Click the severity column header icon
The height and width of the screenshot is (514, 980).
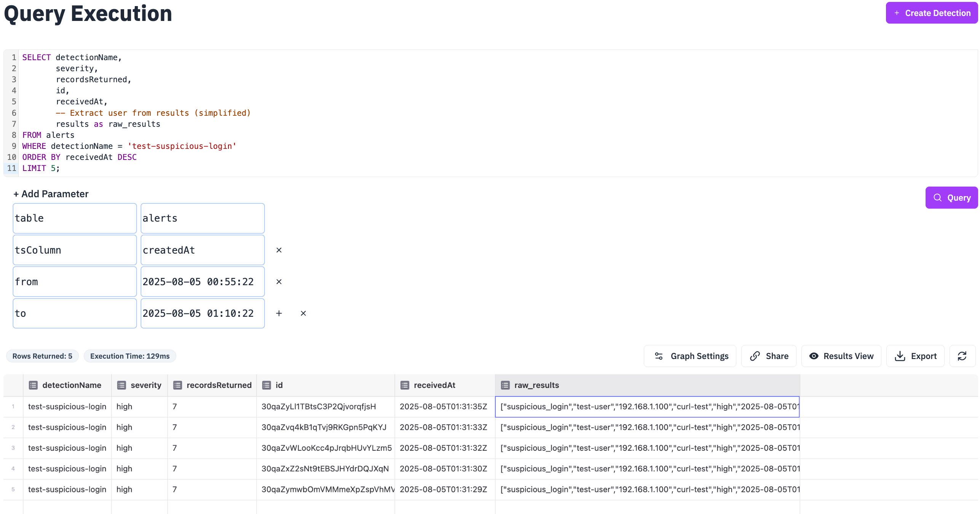[x=121, y=385]
